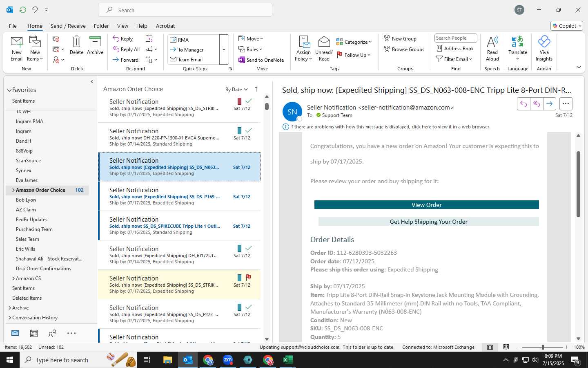Open Filter Email dropdown
The image size is (588, 368).
(454, 59)
